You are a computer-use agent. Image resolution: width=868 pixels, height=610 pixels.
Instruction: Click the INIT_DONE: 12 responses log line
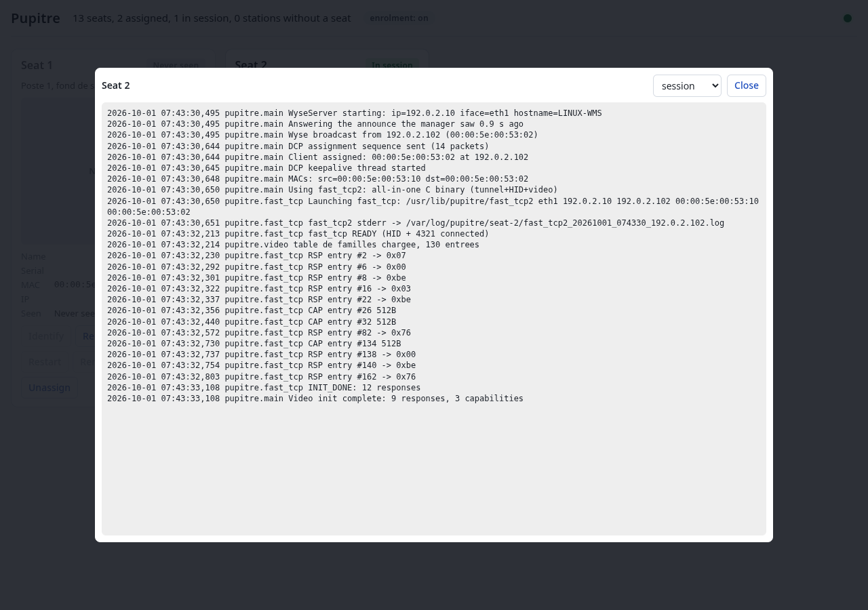pos(264,388)
